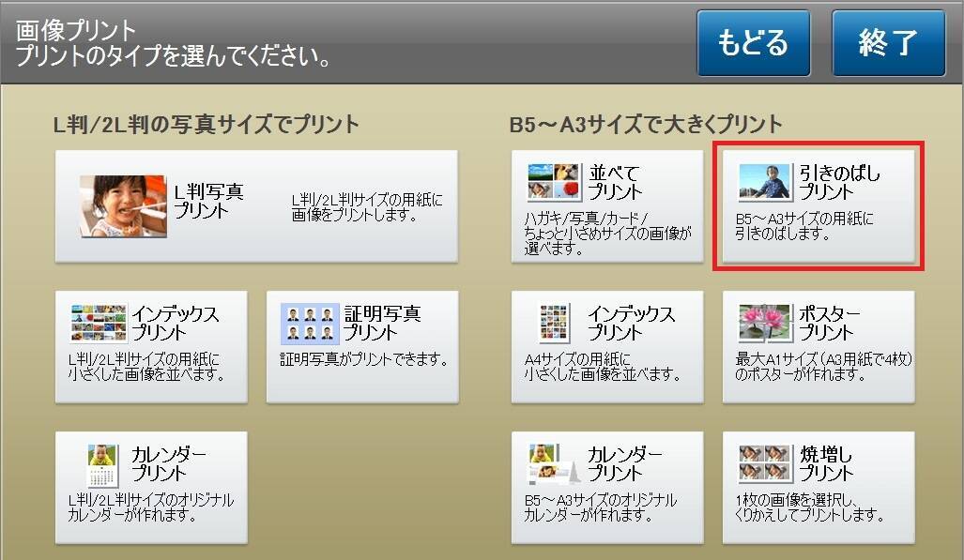Viewport: 964px width, 560px height.
Task: Click heading B5〜A3サイズで大きくプリント
Action: point(646,125)
